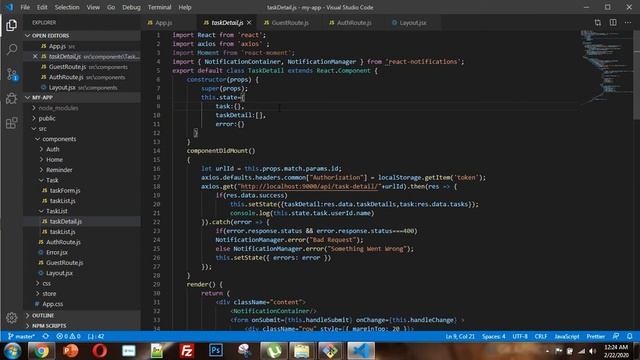Click the feedback icon in the status bar
This screenshot has height=360, width=640.
[x=616, y=336]
